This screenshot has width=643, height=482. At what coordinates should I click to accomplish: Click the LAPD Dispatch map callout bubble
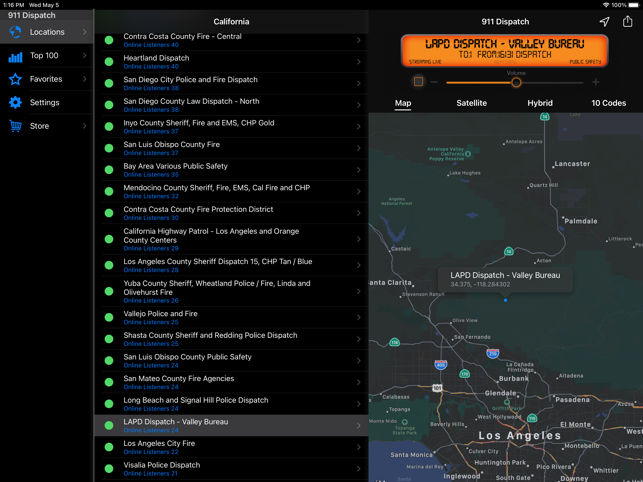coord(505,279)
